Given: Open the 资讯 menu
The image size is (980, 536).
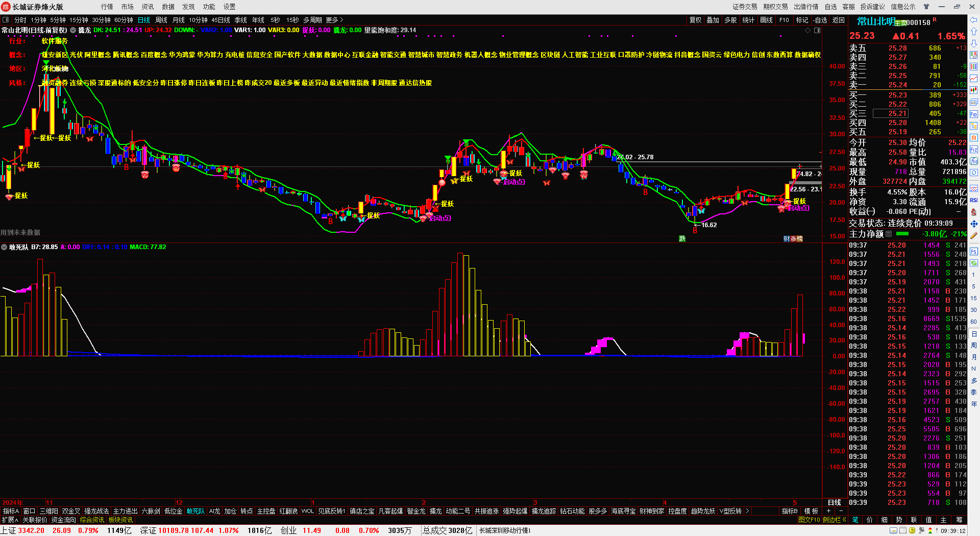Looking at the screenshot, I should pyautogui.click(x=148, y=7).
